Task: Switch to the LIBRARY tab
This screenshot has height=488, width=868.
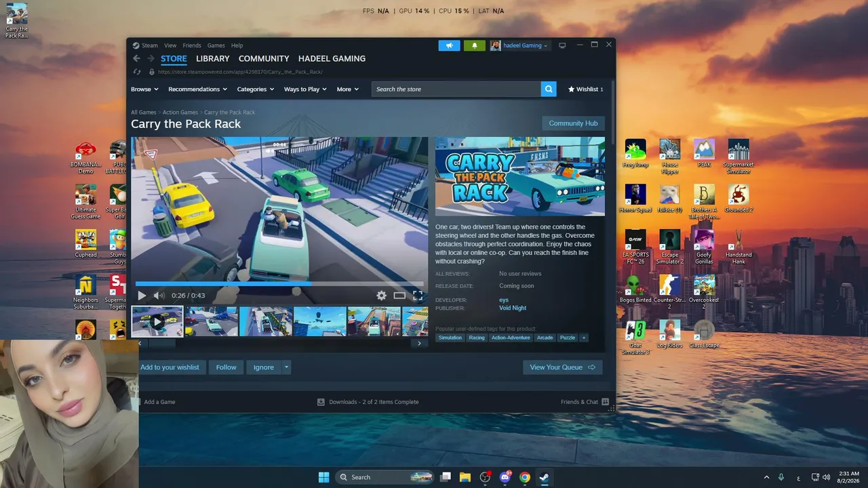Action: coord(213,59)
